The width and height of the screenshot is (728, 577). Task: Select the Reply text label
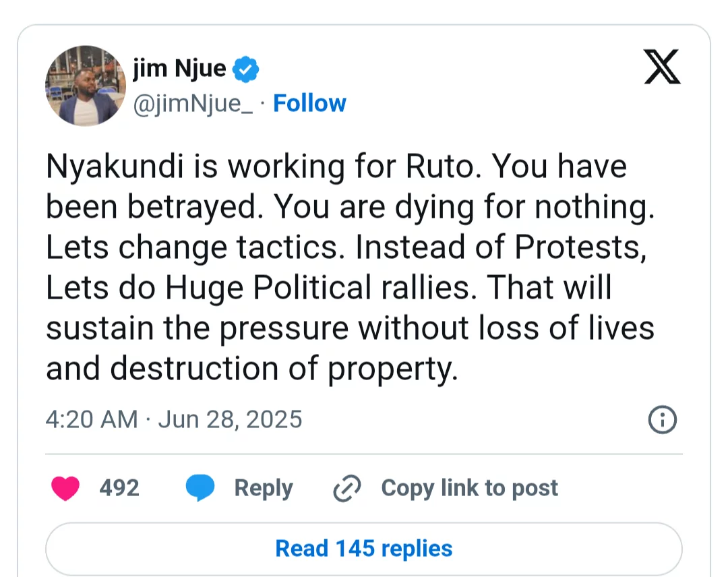click(x=264, y=488)
